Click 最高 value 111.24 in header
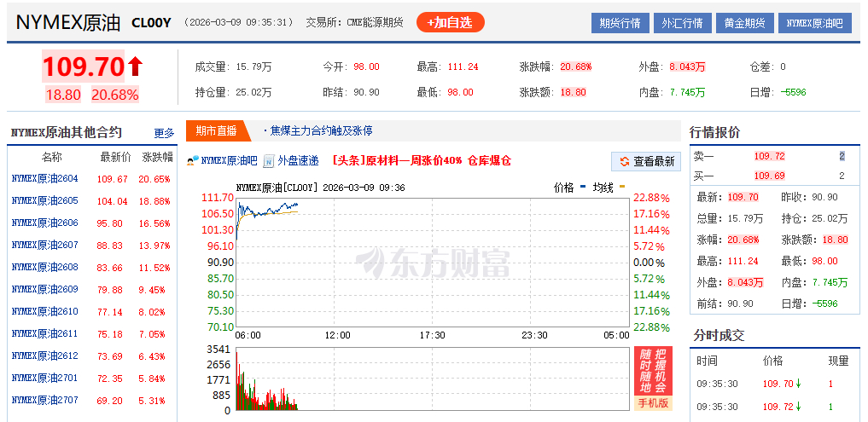This screenshot has width=868, height=422. pos(462,66)
